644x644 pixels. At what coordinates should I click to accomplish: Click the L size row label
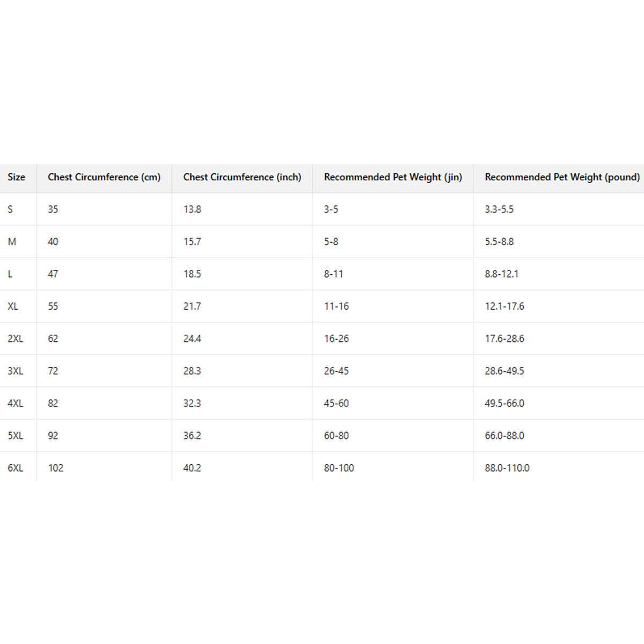click(x=10, y=274)
